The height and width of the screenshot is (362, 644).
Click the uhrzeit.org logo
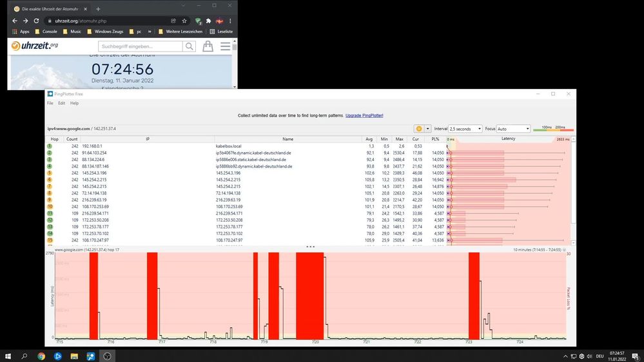pyautogui.click(x=35, y=46)
